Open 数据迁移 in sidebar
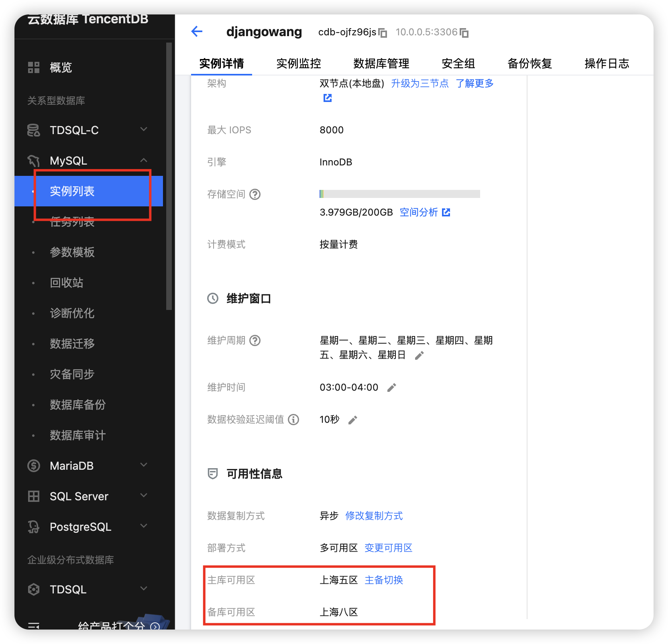The width and height of the screenshot is (668, 644). (72, 344)
